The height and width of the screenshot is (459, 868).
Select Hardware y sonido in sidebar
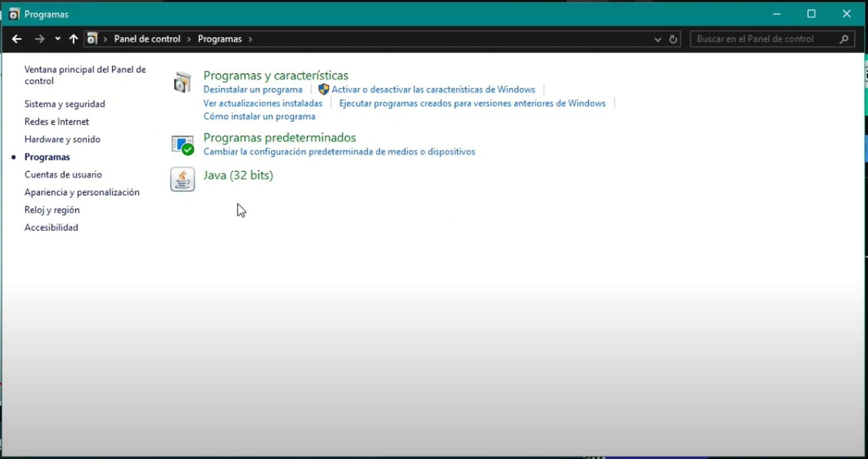pyautogui.click(x=62, y=139)
